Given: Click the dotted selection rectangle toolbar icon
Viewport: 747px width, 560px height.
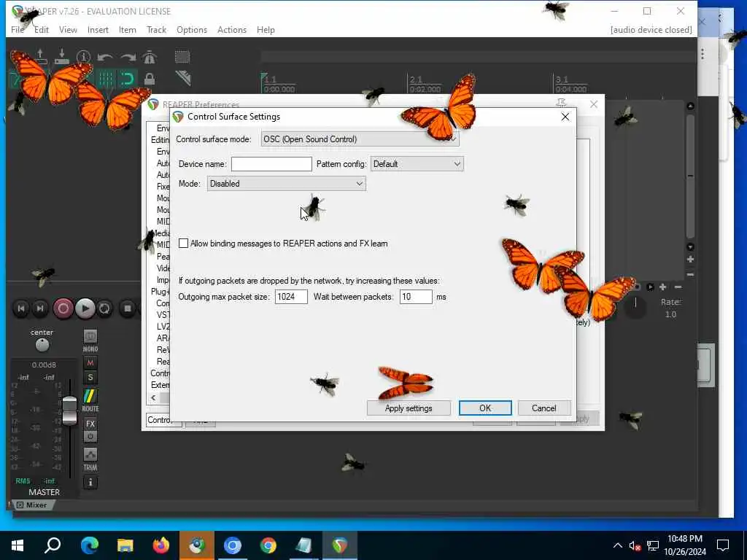Looking at the screenshot, I should pos(182,57).
